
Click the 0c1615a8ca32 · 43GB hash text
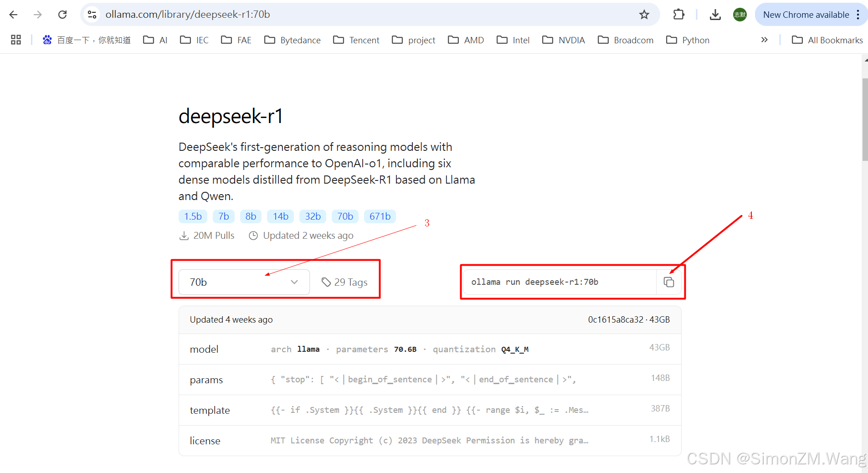[629, 319]
